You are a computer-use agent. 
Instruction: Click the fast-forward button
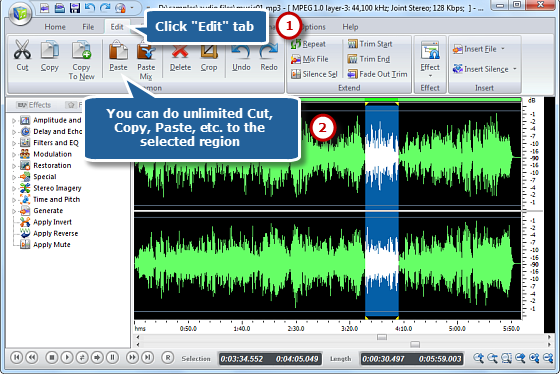132,357
